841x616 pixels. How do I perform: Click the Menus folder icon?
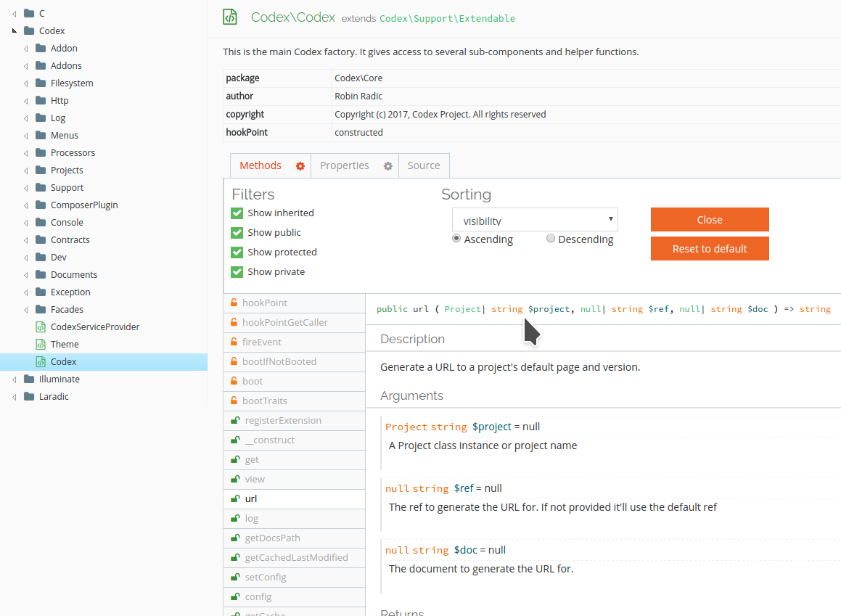click(41, 135)
